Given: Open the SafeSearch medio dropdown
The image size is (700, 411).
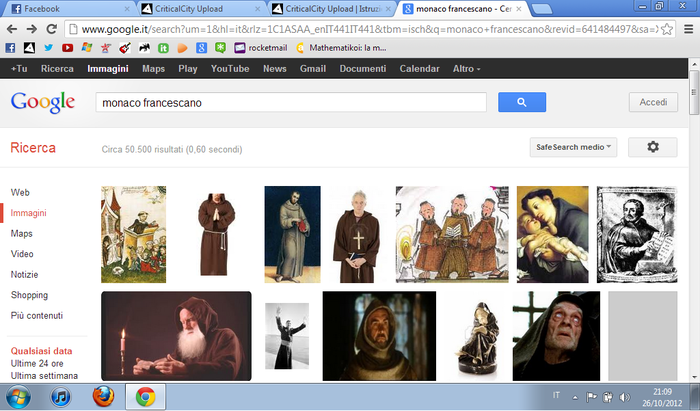Looking at the screenshot, I should pos(573,147).
